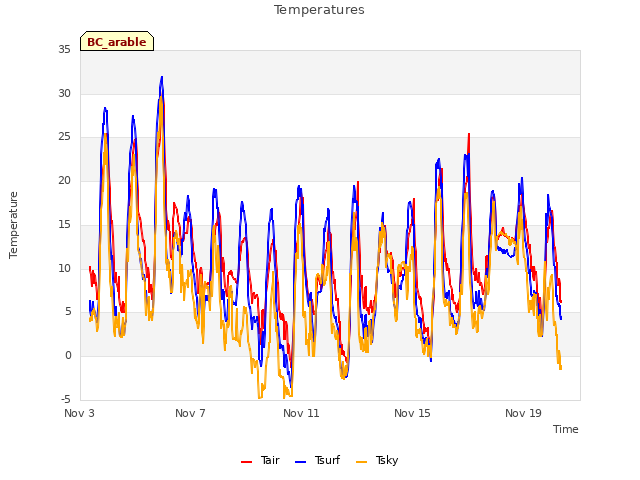Screen dimensions: 640x480
Task: Click the BC_arable annotation label
Action: [x=117, y=41]
